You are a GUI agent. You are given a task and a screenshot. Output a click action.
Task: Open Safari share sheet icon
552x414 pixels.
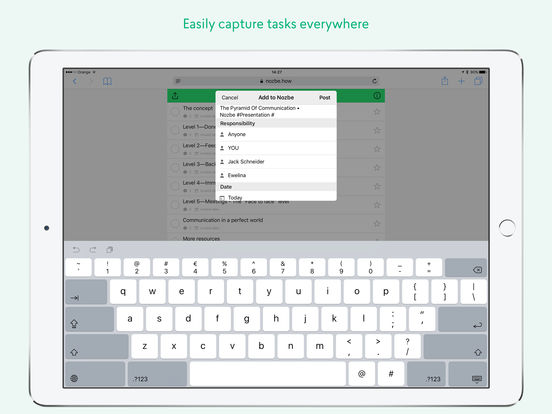click(x=445, y=81)
